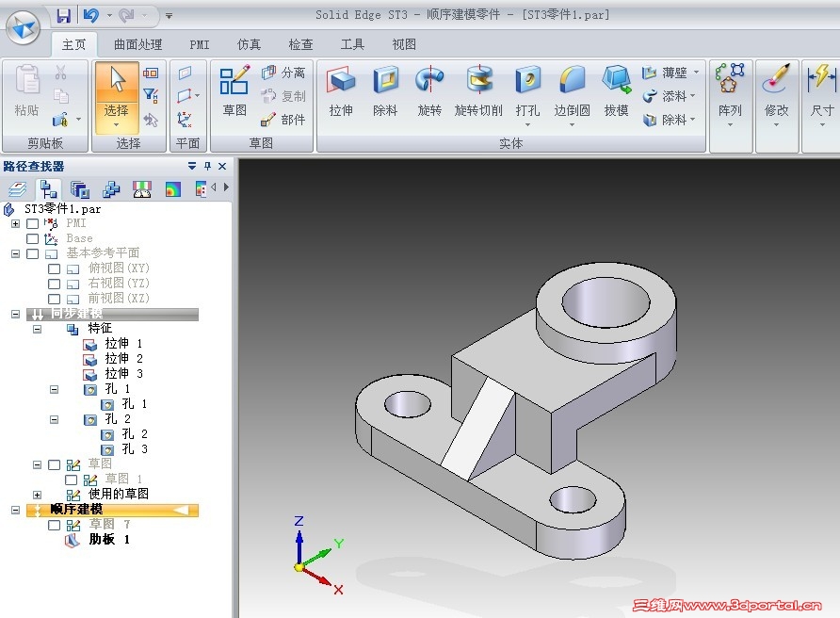Click the 薄壁 (Thin wall) tool

click(670, 72)
